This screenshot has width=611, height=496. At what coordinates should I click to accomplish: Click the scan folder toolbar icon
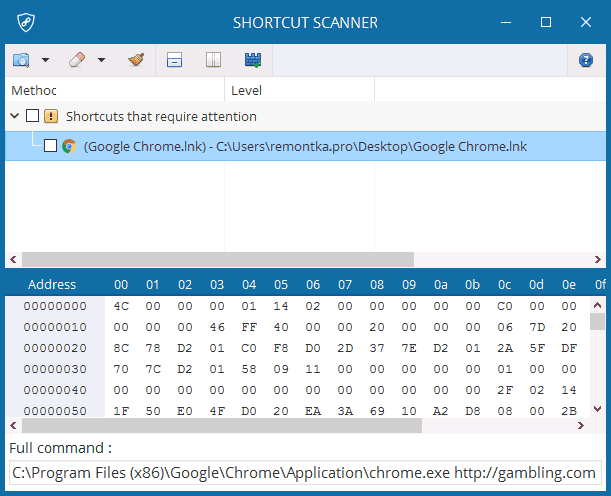[21, 60]
